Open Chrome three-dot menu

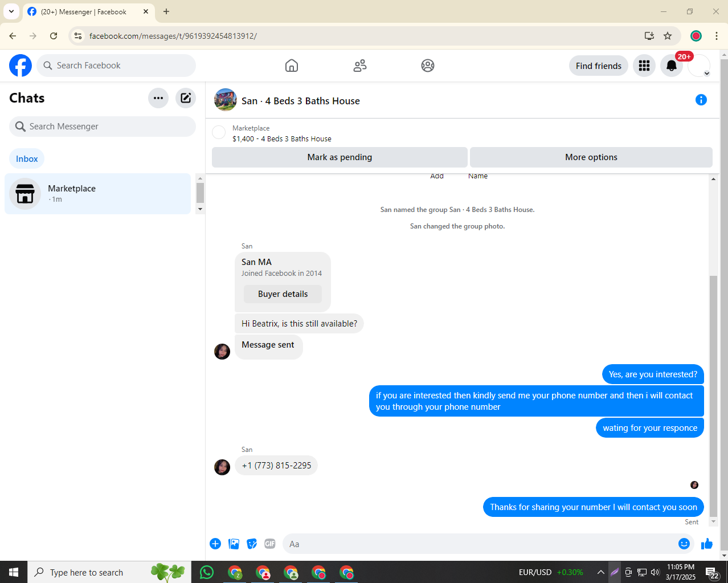point(717,36)
